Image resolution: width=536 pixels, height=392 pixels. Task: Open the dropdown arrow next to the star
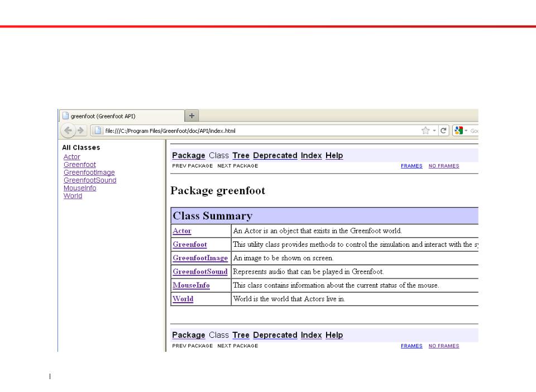point(434,131)
